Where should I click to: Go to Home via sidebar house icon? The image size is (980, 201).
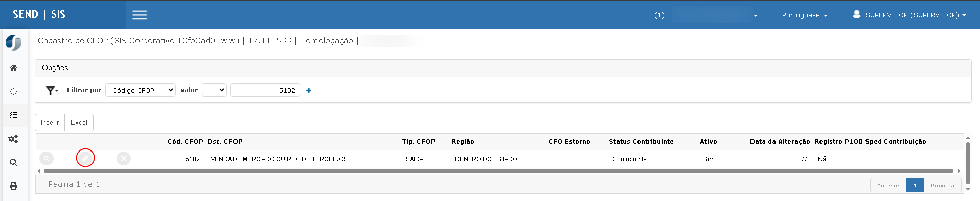click(x=14, y=68)
